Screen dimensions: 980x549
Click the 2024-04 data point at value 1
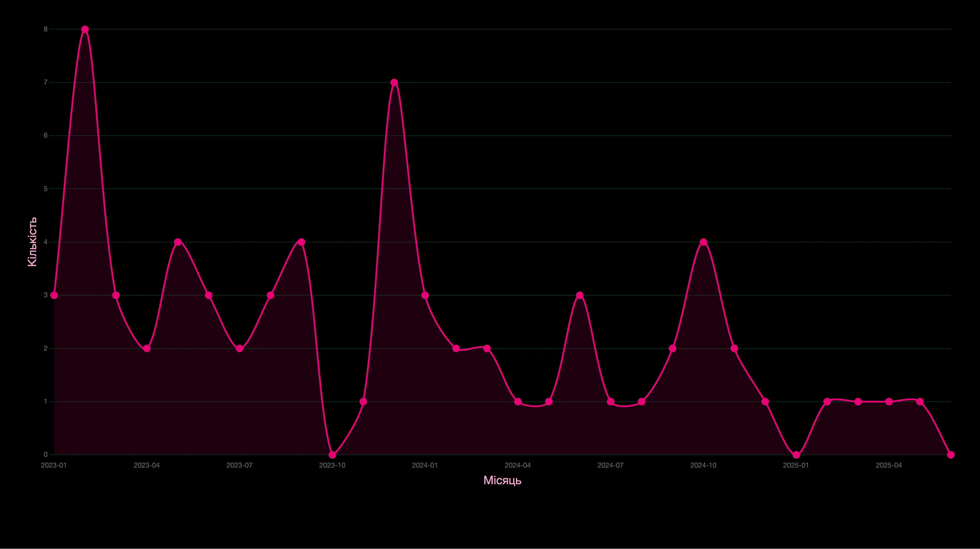(x=518, y=402)
